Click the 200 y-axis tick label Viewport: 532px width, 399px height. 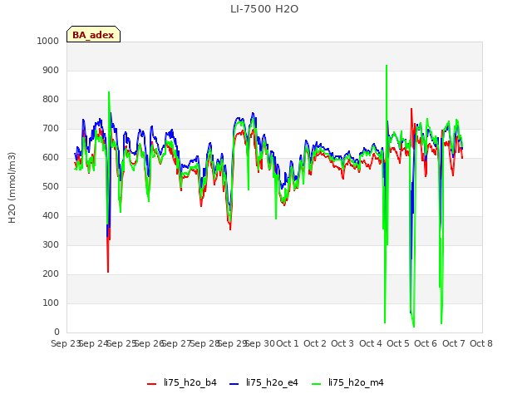[x=51, y=273]
